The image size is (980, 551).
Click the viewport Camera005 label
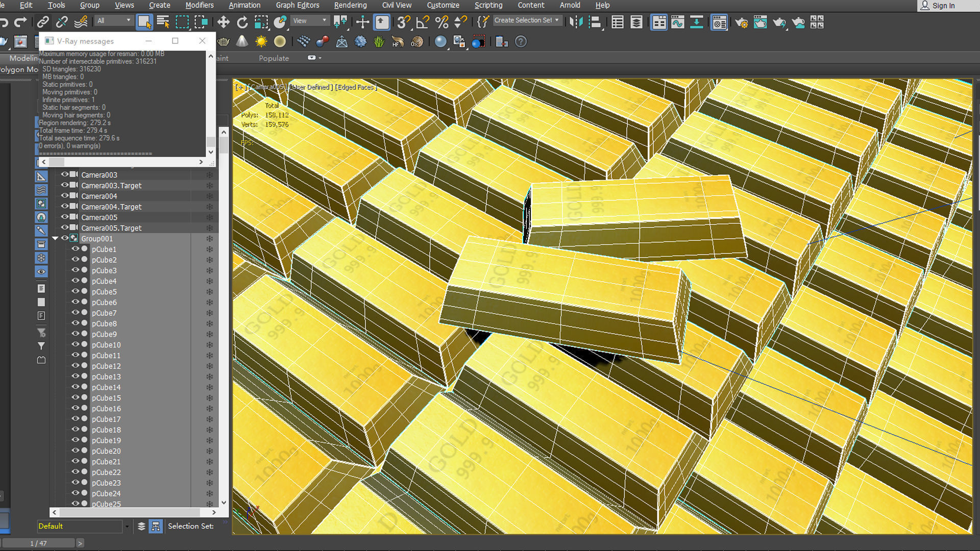click(x=266, y=87)
